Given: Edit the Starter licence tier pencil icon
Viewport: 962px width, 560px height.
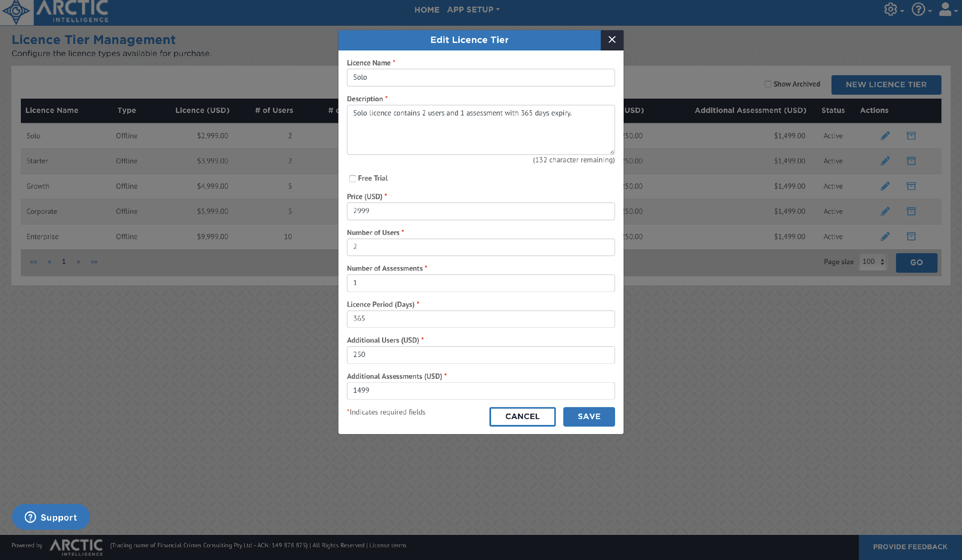Looking at the screenshot, I should [x=885, y=161].
